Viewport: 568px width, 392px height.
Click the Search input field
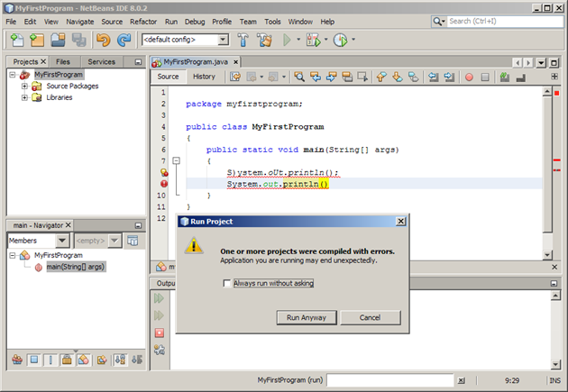click(505, 20)
